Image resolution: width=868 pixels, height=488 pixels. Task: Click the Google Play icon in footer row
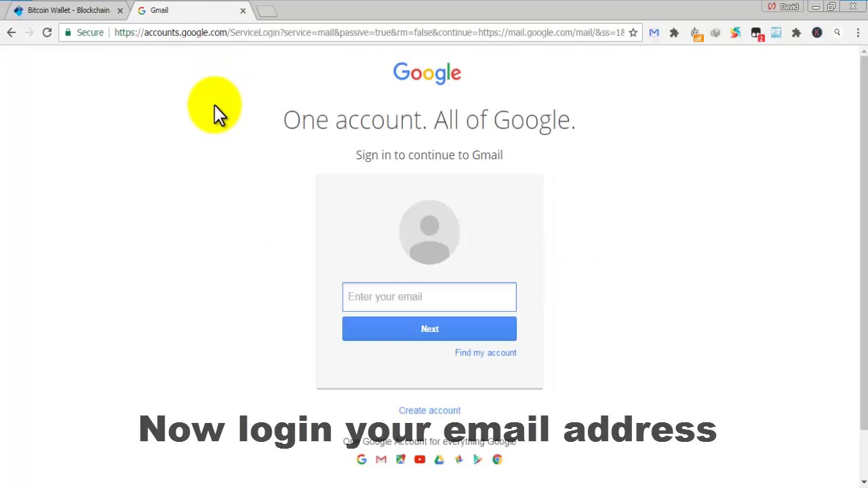tap(477, 460)
